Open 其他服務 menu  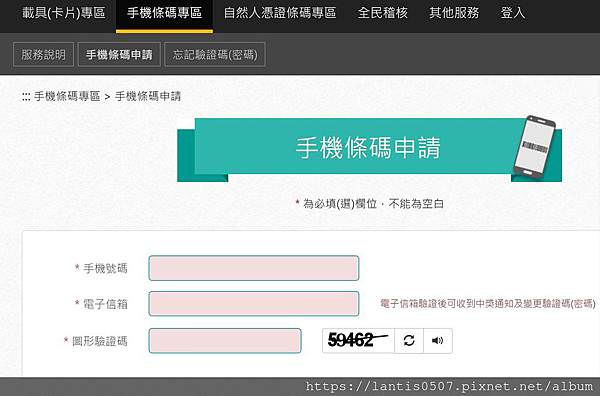[x=454, y=13]
